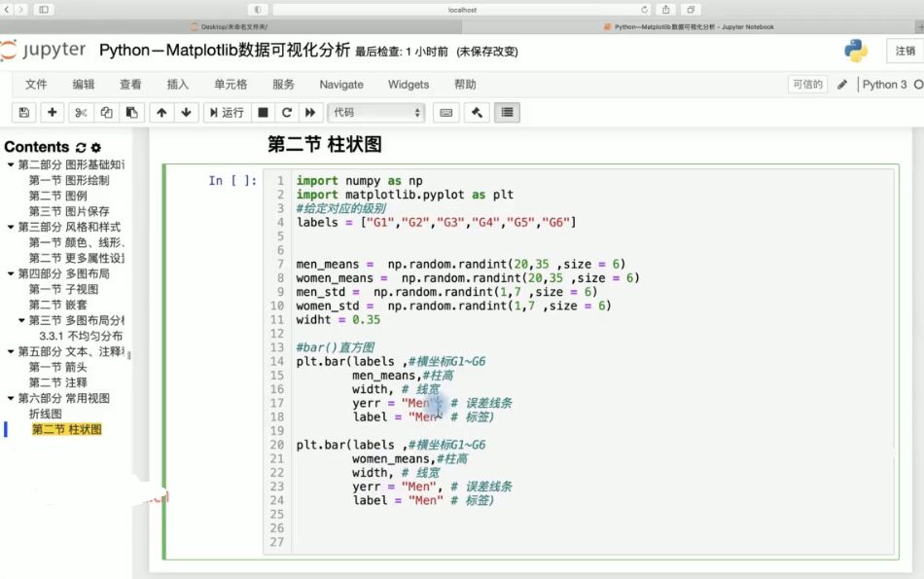Screen dimensions: 924x579
Task: Interrupt the kernel using the stop icon
Action: point(263,113)
